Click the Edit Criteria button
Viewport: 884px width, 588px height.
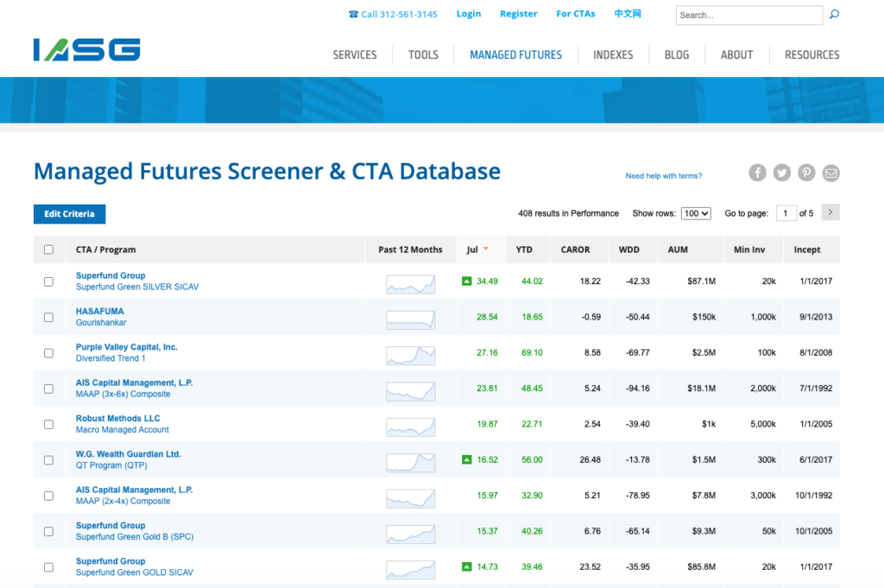coord(69,214)
